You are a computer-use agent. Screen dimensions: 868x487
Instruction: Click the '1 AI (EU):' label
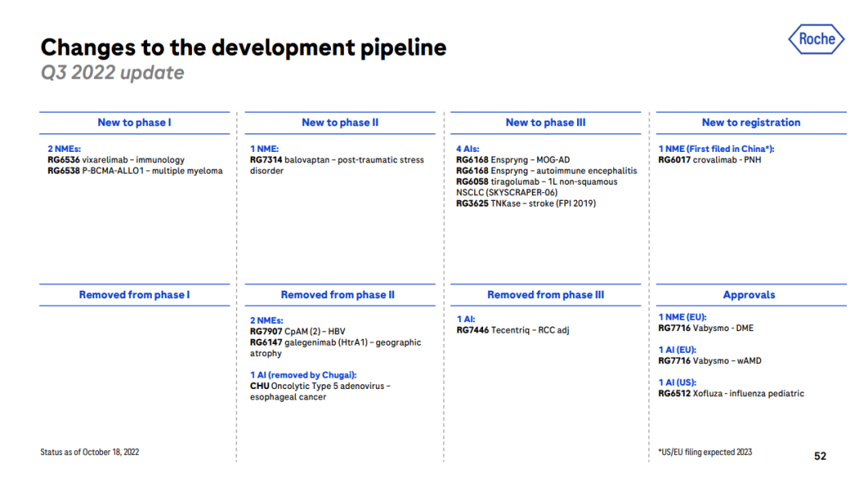click(677, 350)
